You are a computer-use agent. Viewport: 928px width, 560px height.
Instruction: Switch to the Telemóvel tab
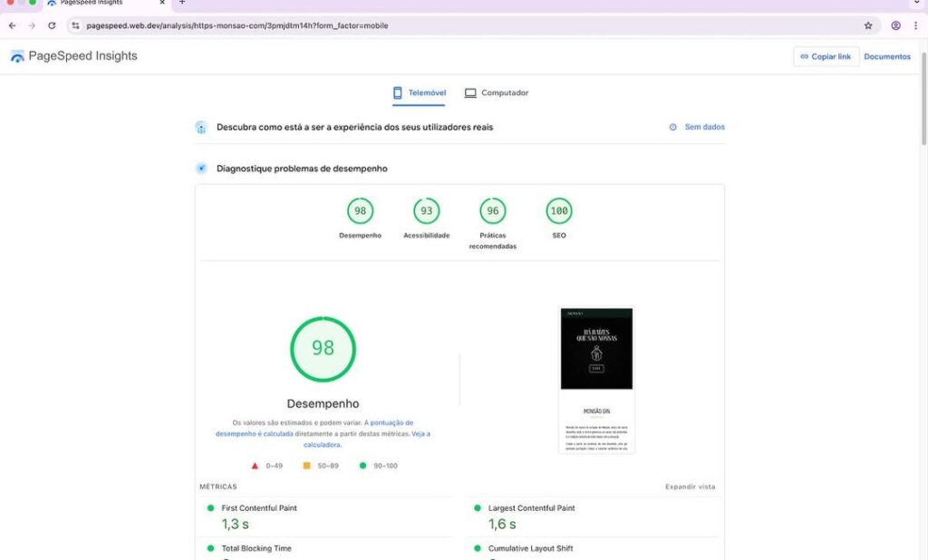[x=419, y=92]
